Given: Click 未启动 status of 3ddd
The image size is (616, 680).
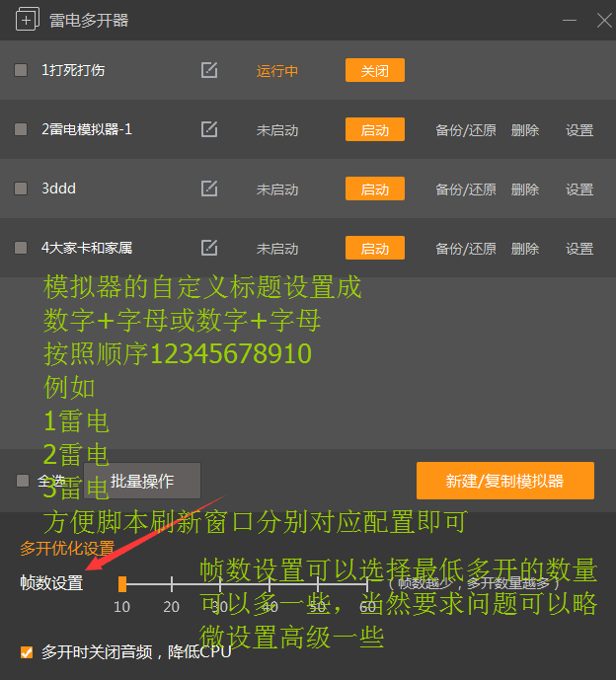Looking at the screenshot, I should pos(277,189).
